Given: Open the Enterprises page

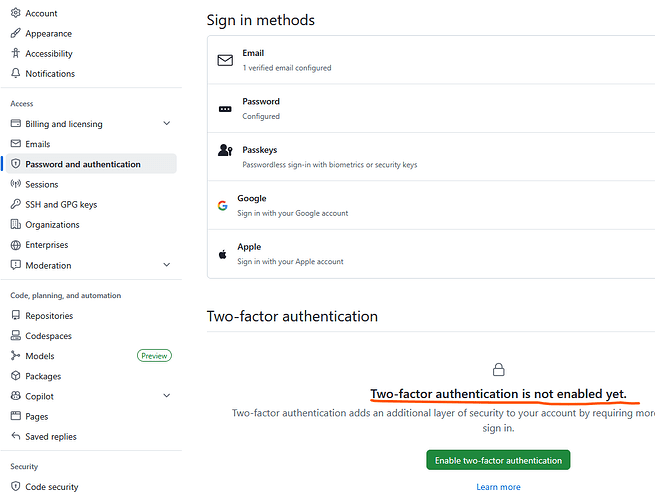Looking at the screenshot, I should 46,245.
